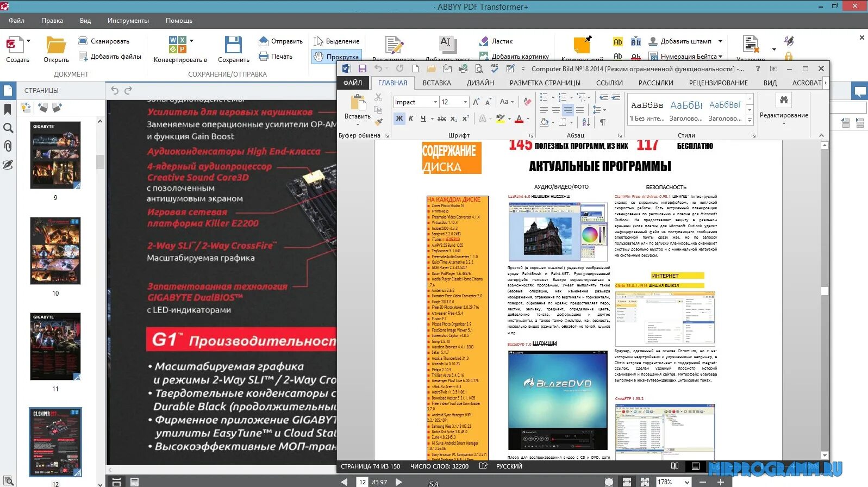Go to next page arrow in ABBYY

tap(399, 482)
